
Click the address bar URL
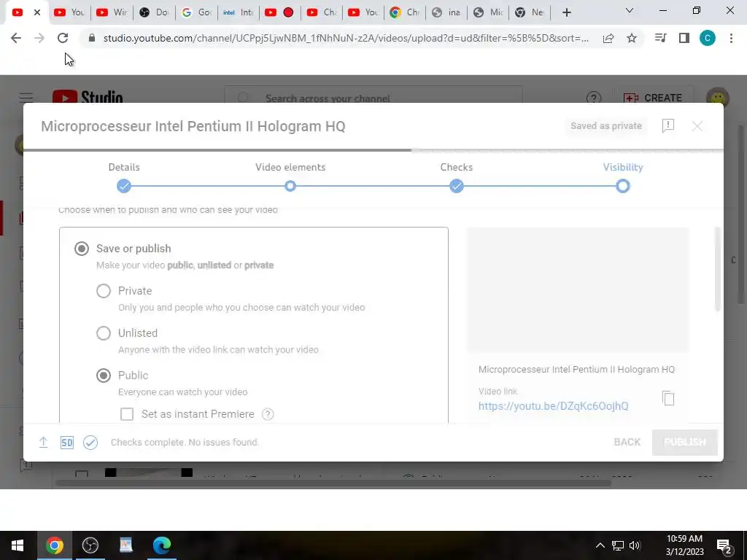345,38
